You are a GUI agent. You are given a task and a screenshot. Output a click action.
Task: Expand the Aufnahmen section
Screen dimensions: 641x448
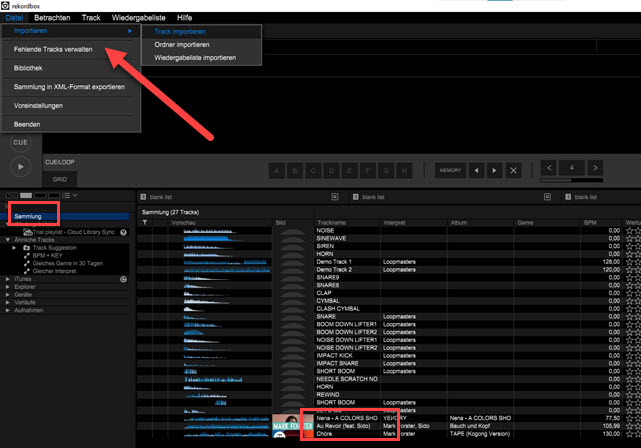click(8, 310)
